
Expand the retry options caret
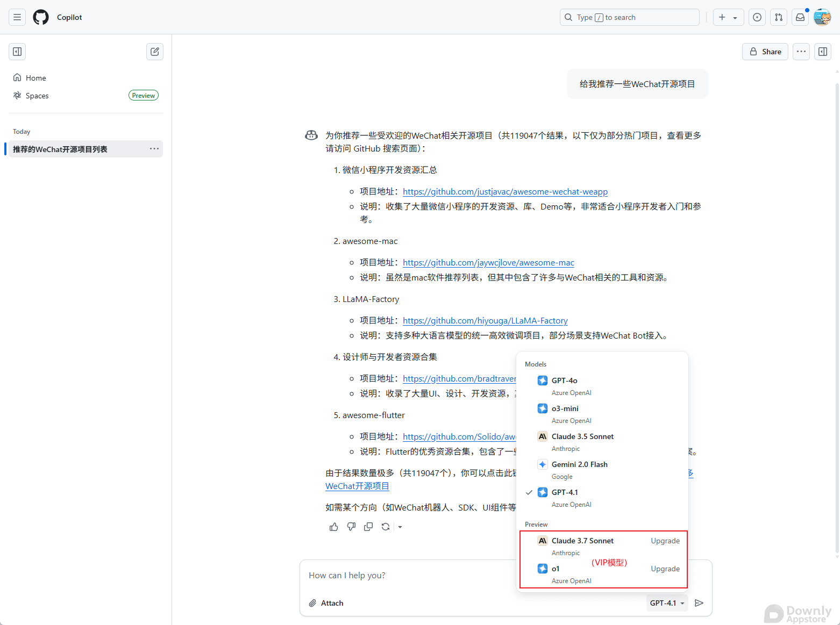pos(400,527)
